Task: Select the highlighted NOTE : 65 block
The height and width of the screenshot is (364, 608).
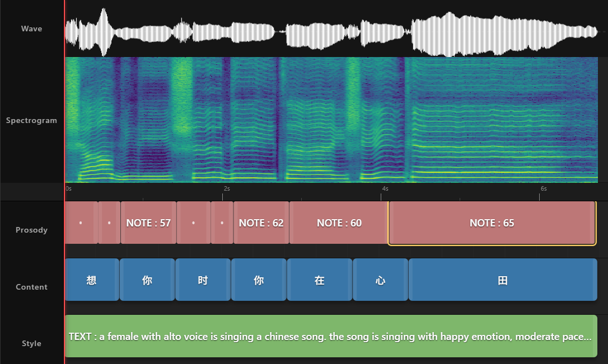Action: 492,223
